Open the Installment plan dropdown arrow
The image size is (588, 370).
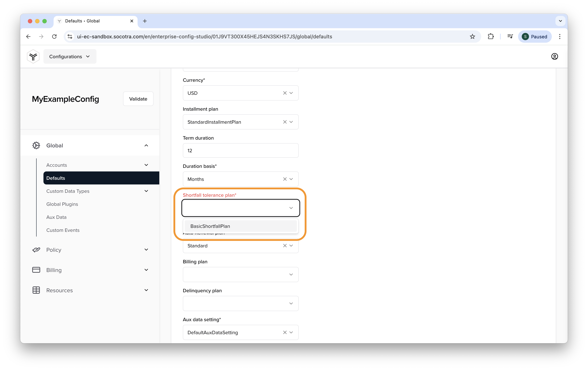[291, 122]
